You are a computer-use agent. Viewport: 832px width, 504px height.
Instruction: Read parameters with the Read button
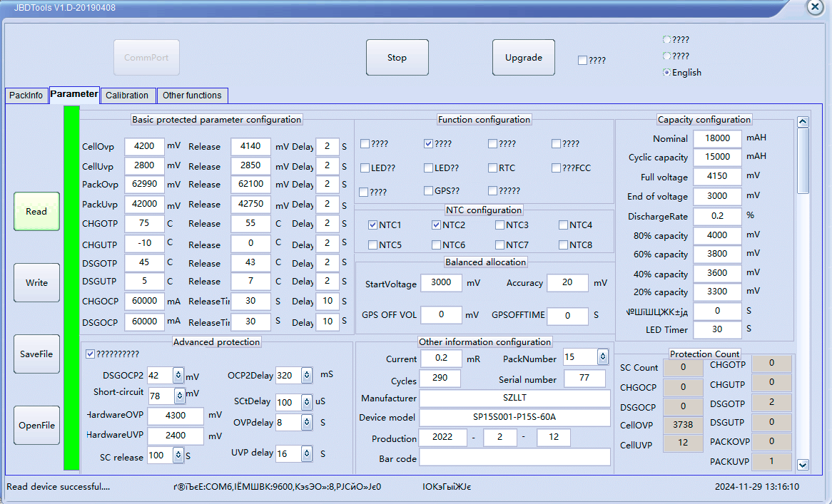tap(36, 212)
